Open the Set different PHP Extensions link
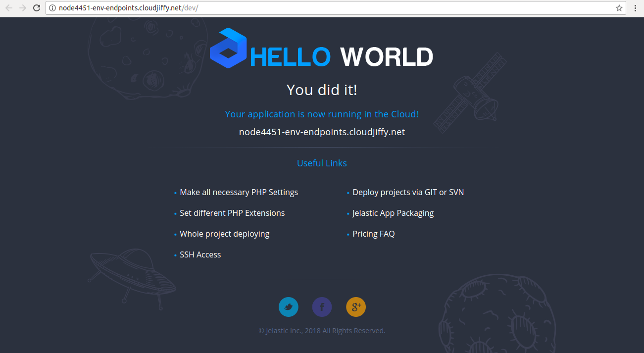The height and width of the screenshot is (353, 644). [x=232, y=213]
